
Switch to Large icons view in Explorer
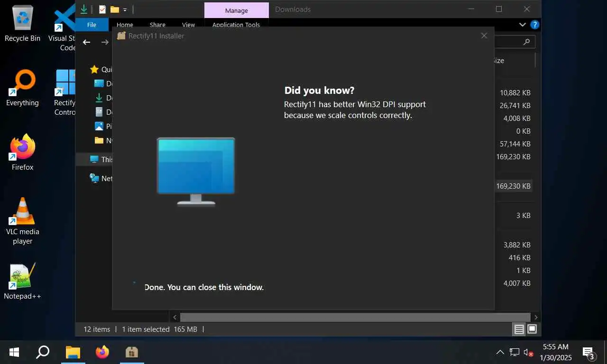click(532, 329)
